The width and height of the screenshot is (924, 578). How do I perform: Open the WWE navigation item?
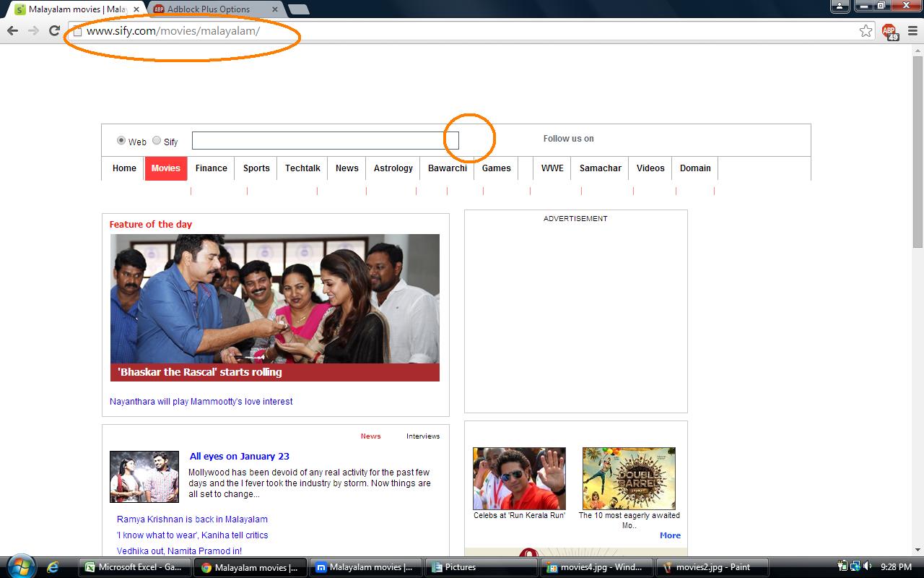[x=552, y=168]
